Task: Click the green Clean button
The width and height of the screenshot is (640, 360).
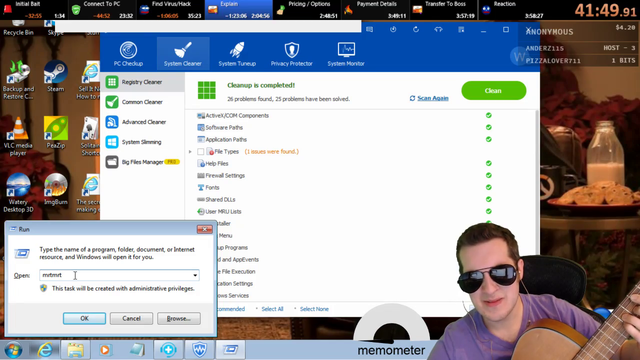Action: tap(493, 91)
